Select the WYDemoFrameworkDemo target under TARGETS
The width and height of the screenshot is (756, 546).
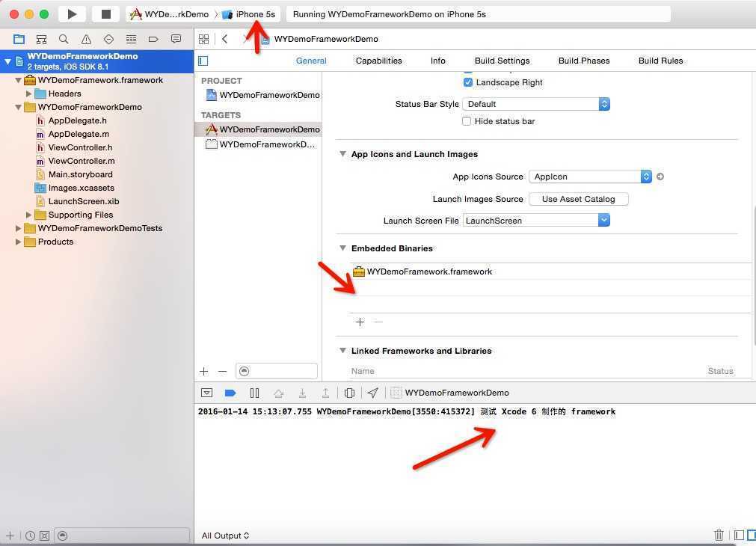click(259, 129)
